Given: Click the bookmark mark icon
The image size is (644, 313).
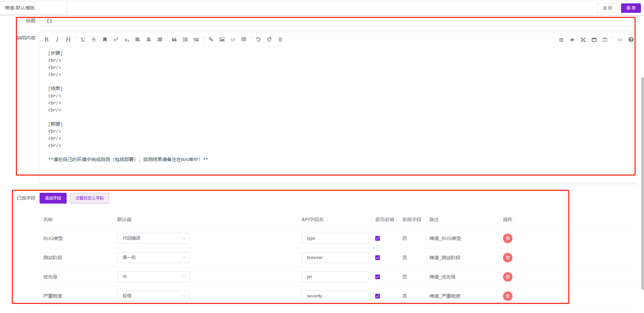Looking at the screenshot, I should (105, 40).
